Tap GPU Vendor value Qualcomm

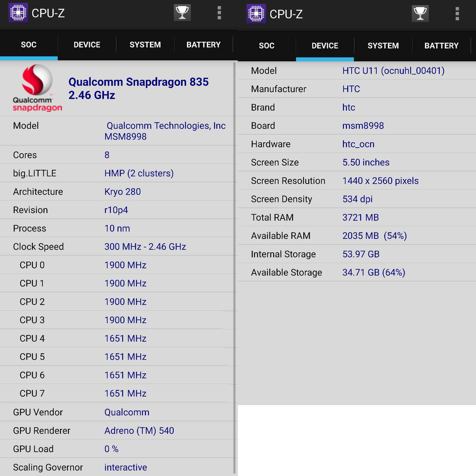[x=127, y=412]
